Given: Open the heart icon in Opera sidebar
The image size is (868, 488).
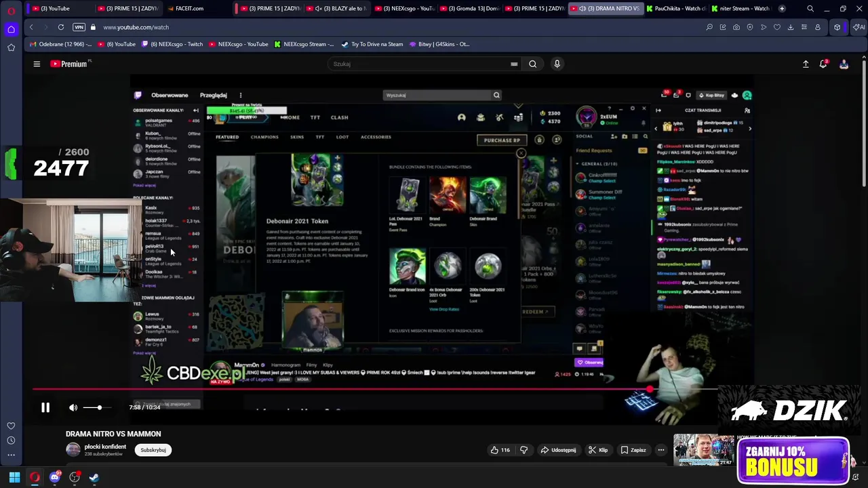Looking at the screenshot, I should (11, 426).
